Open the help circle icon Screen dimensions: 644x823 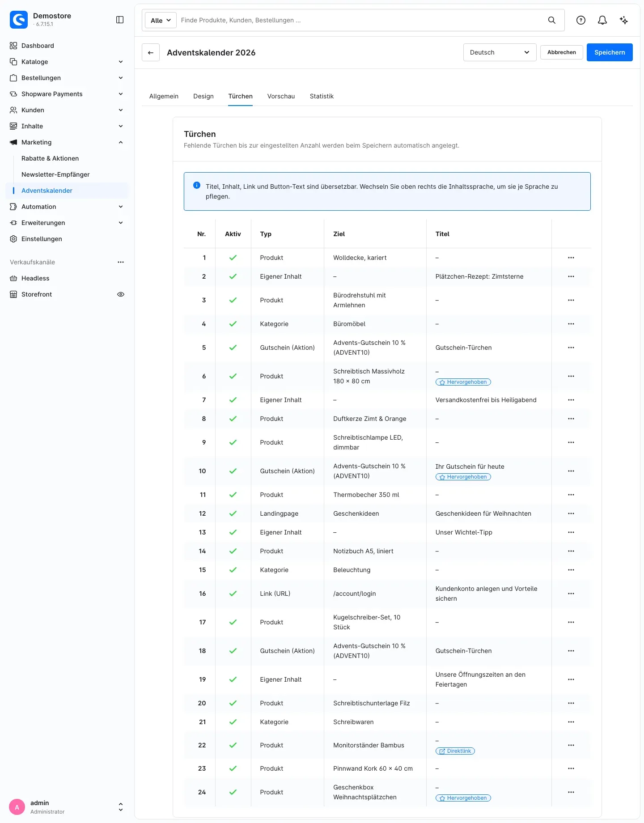click(x=581, y=20)
